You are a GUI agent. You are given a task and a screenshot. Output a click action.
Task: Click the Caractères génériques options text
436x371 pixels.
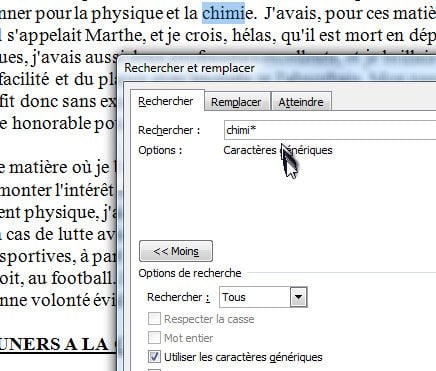pyautogui.click(x=278, y=150)
